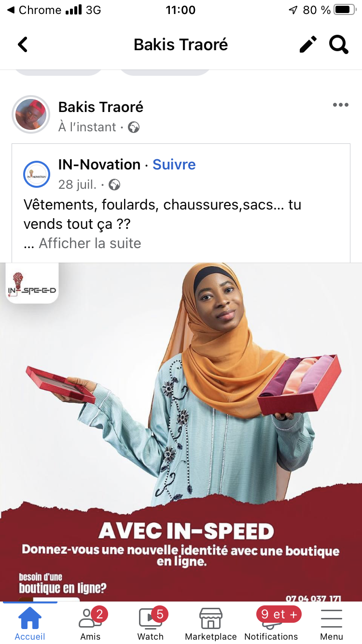Follow IN-Novation with the Suivre link
This screenshot has height=644, width=362.
click(174, 165)
